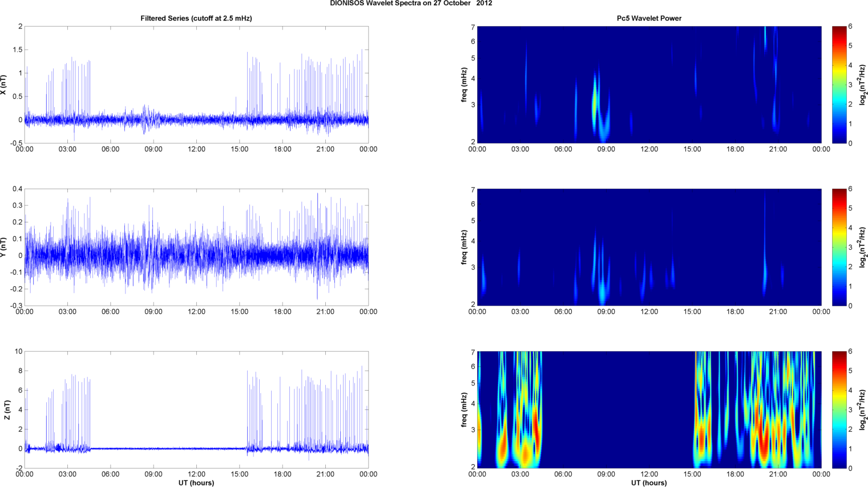Click the 'Z (nT)' axis label

(7, 410)
